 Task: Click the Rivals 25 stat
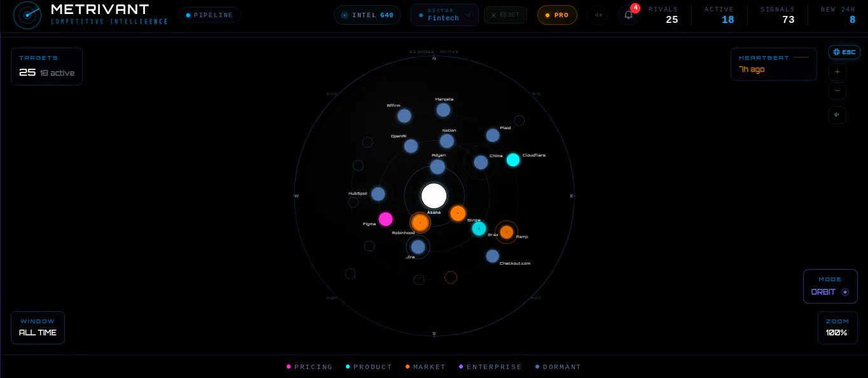pyautogui.click(x=663, y=15)
